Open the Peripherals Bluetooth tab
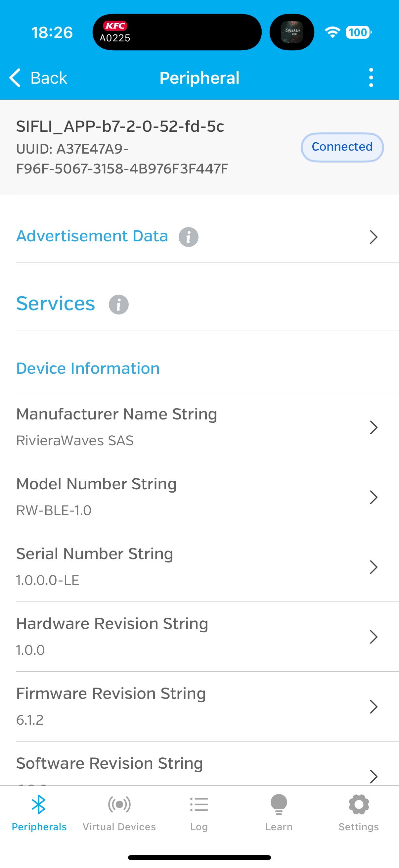This screenshot has height=868, width=399. 39,812
